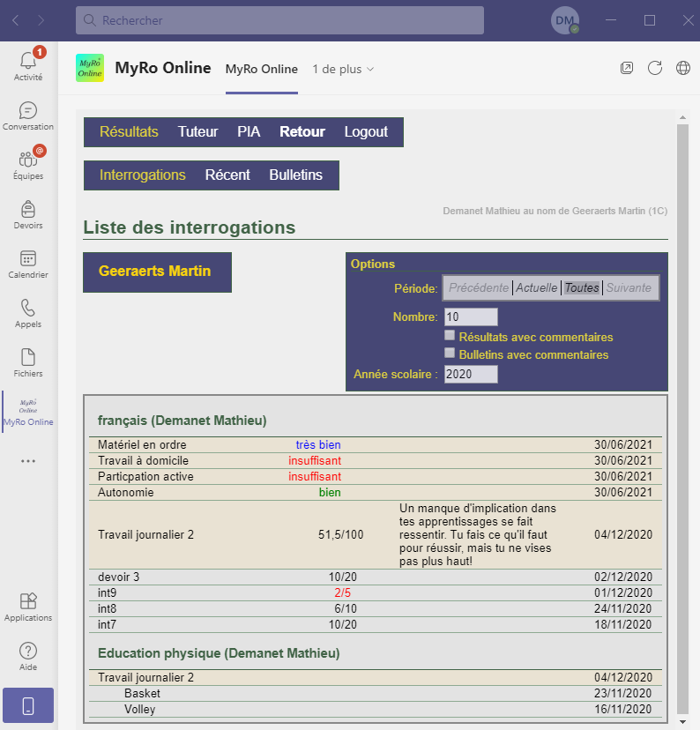700x730 pixels.
Task: Enable Bulletins avec commentaires checkbox
Action: pos(449,353)
